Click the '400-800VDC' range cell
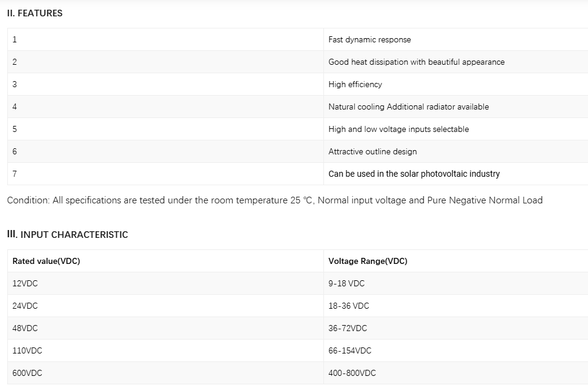The width and height of the screenshot is (588, 388). [455, 373]
